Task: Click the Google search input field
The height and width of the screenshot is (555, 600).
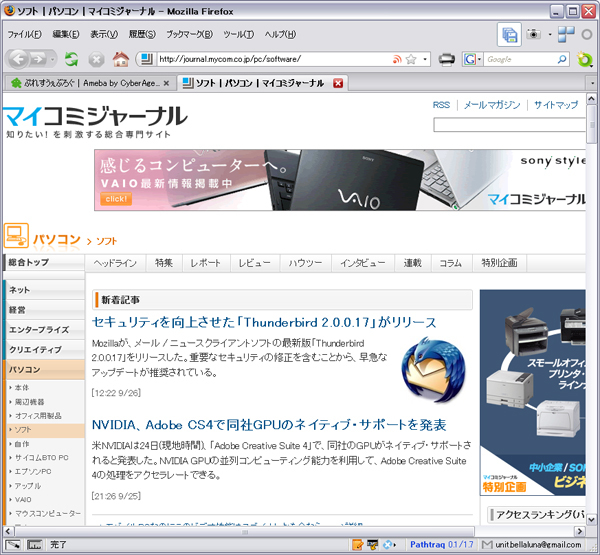Action: pos(519,59)
